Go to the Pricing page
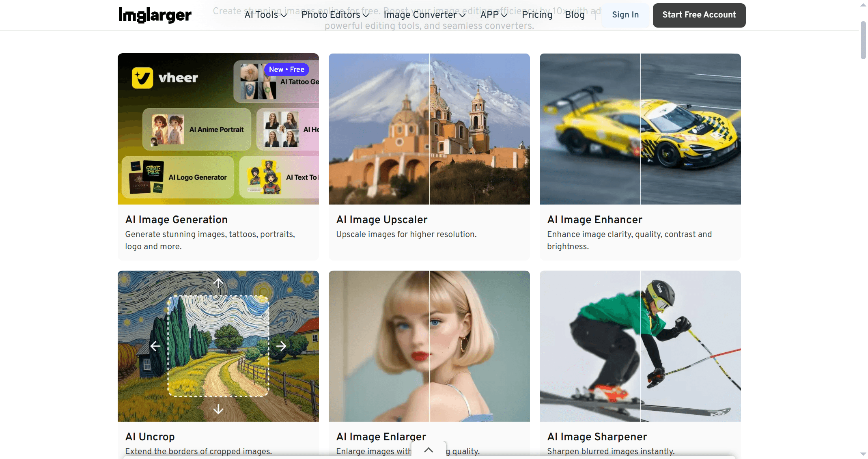Screen dimensions: 868x459 point(537,15)
